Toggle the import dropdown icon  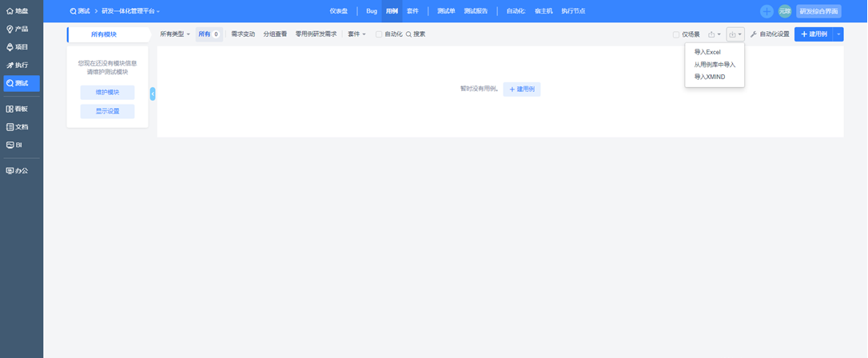coord(735,34)
